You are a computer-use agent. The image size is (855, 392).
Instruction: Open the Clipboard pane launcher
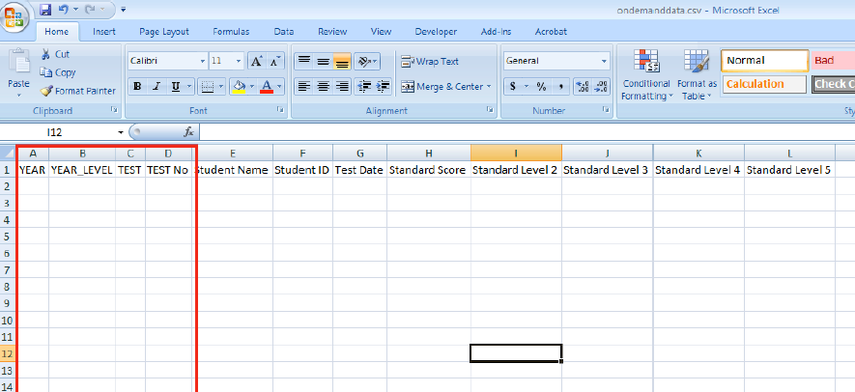coord(114,110)
